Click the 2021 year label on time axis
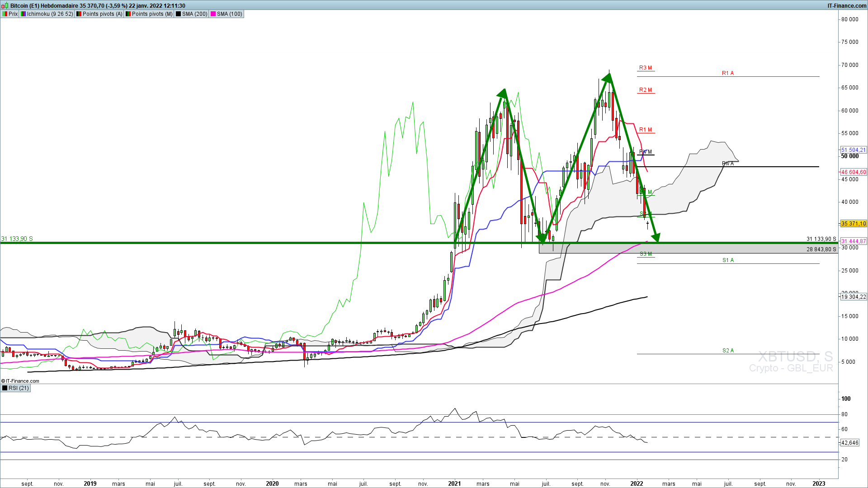This screenshot has height=488, width=868. click(454, 483)
